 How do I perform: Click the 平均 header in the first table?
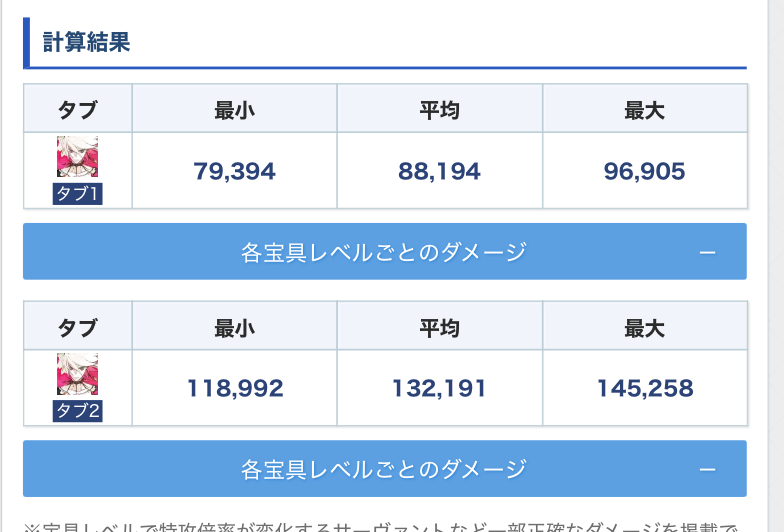coord(439,110)
